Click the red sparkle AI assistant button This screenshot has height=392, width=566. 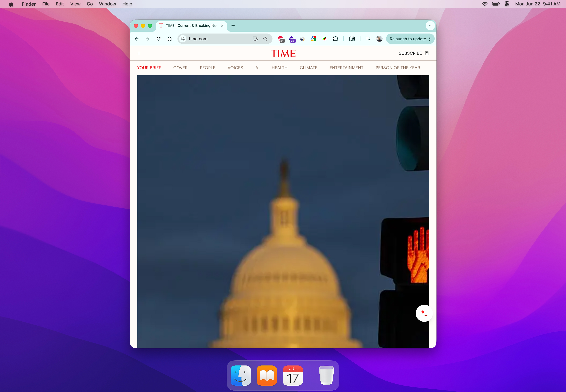[424, 313]
